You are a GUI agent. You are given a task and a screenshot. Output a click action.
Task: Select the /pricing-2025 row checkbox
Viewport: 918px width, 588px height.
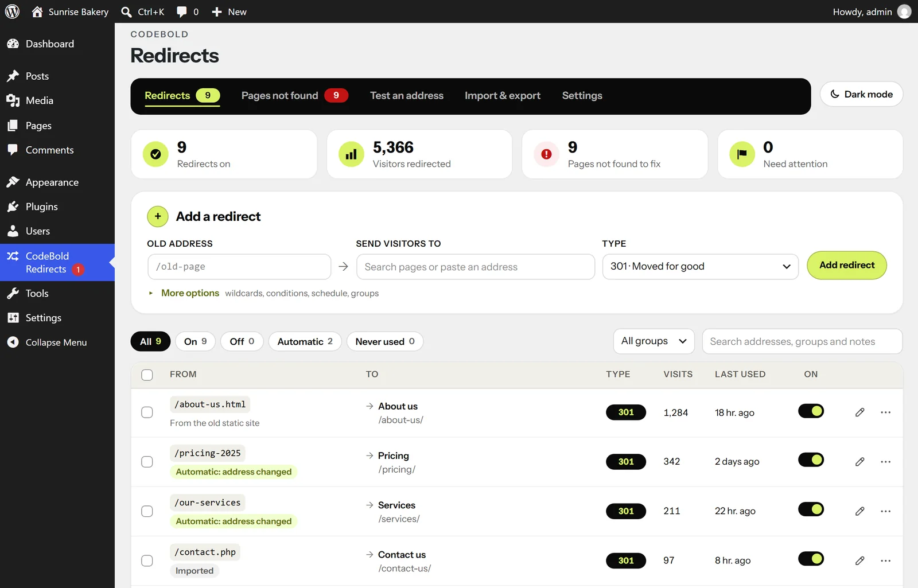(147, 462)
